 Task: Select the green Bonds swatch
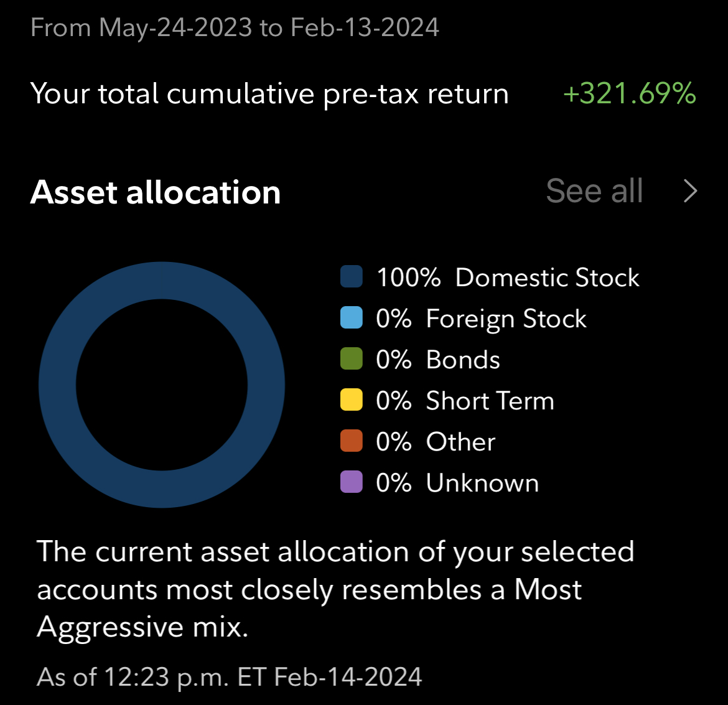352,358
